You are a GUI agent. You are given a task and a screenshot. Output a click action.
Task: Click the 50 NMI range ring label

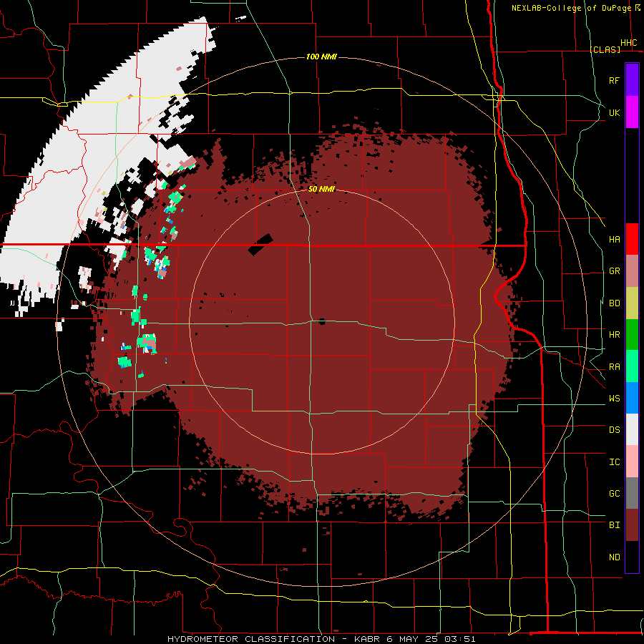pyautogui.click(x=321, y=189)
